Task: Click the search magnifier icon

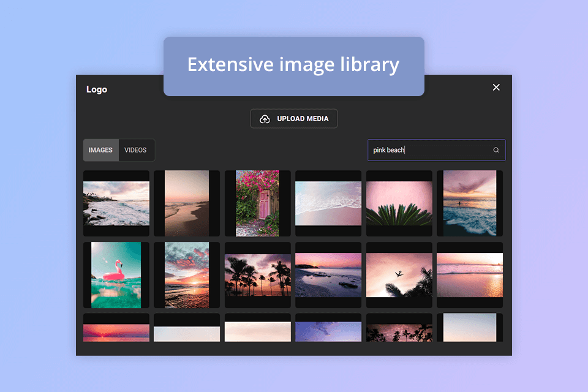Action: point(496,150)
